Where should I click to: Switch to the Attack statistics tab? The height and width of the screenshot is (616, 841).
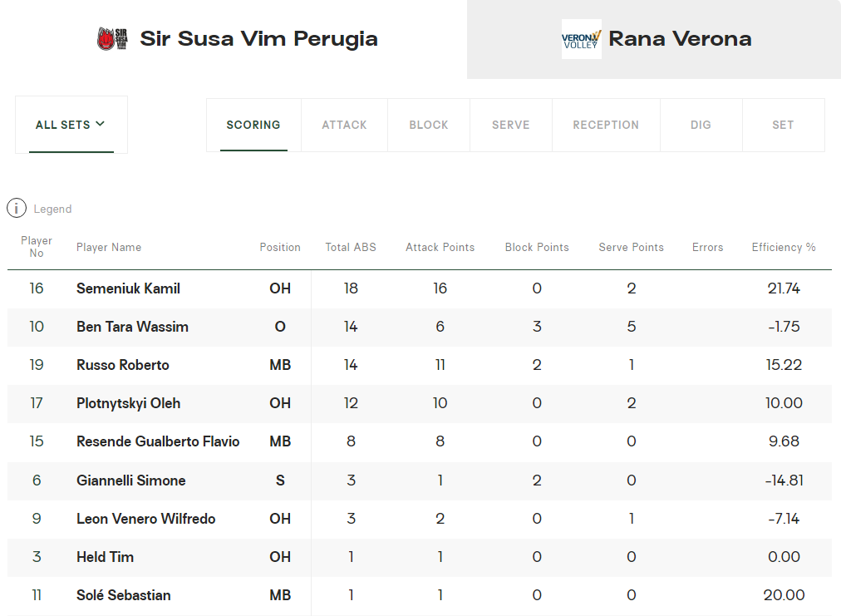tap(344, 125)
